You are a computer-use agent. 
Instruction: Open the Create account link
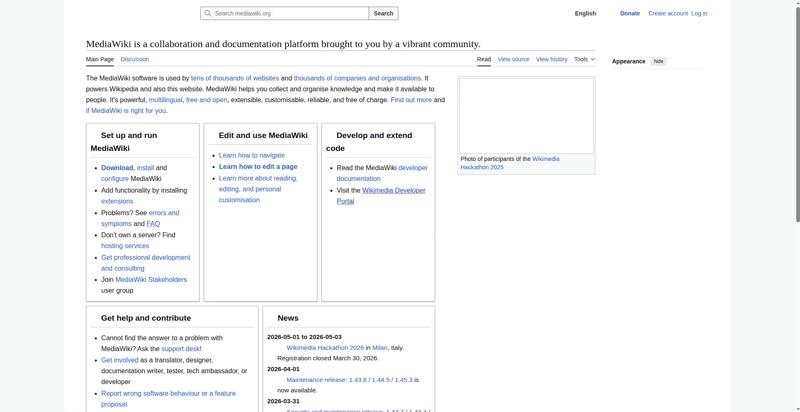click(668, 14)
